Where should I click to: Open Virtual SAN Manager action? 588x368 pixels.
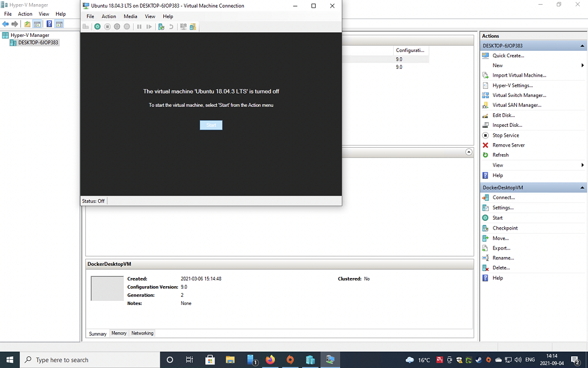coord(517,105)
